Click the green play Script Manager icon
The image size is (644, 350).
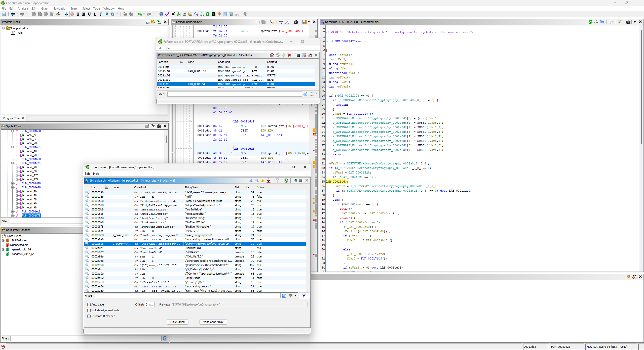tap(208, 14)
